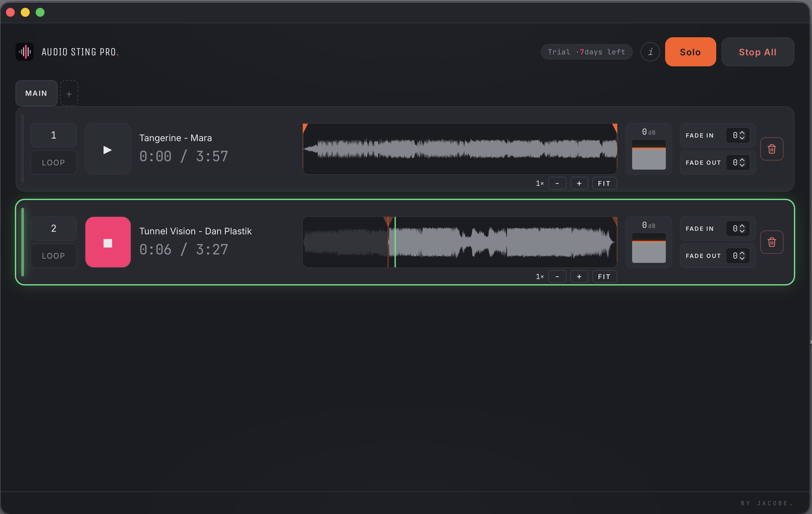Click track 2 FADE IN stepper arrows
This screenshot has height=514, width=812.
coord(742,229)
